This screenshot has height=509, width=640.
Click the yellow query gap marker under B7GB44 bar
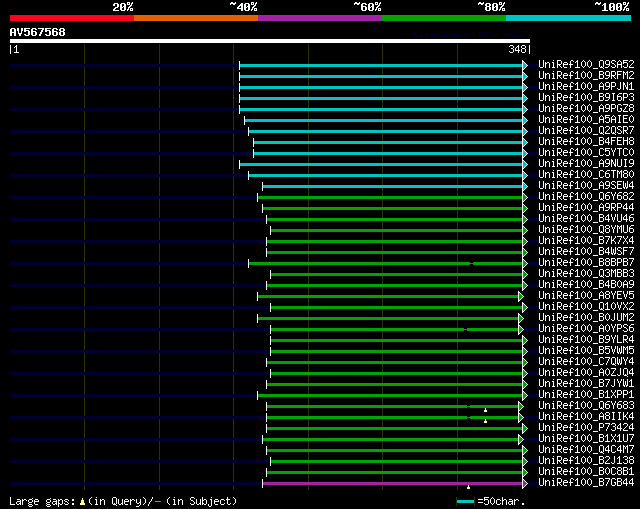(x=468, y=487)
